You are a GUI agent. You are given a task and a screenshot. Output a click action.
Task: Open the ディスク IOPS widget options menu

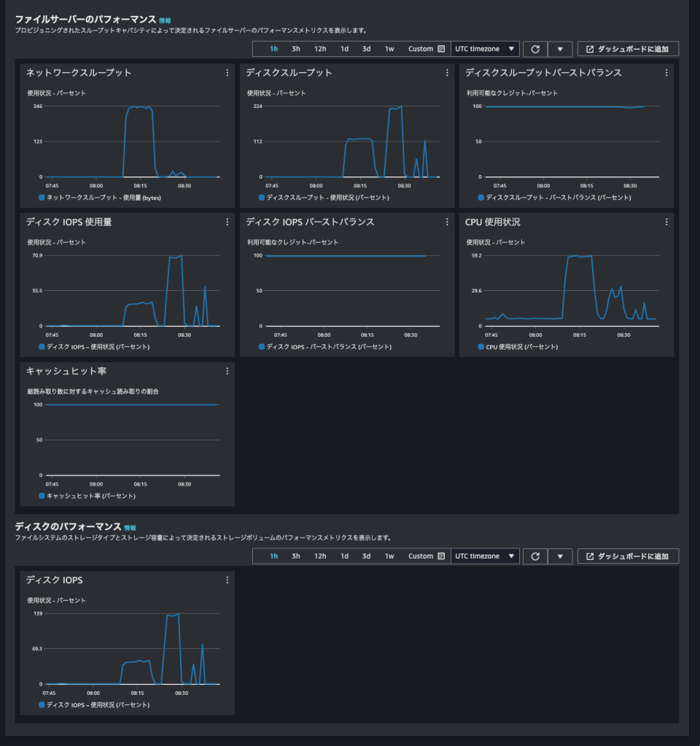click(227, 579)
